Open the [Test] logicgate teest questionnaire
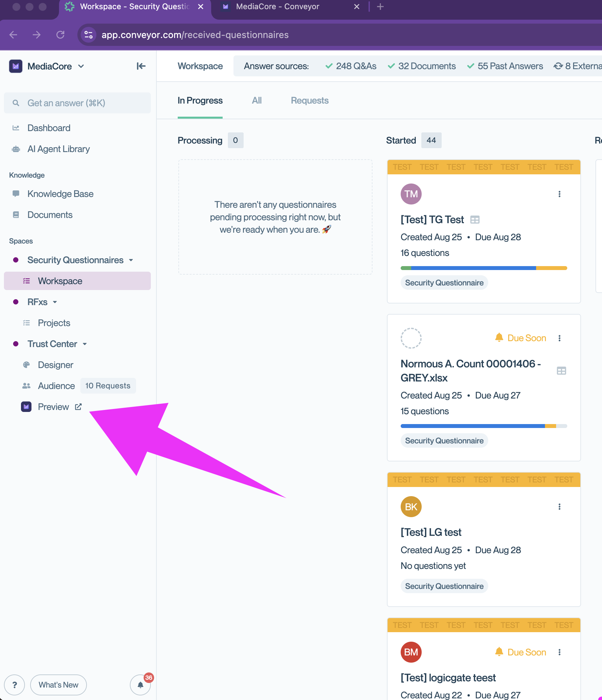Viewport: 602px width, 700px height. (x=448, y=678)
